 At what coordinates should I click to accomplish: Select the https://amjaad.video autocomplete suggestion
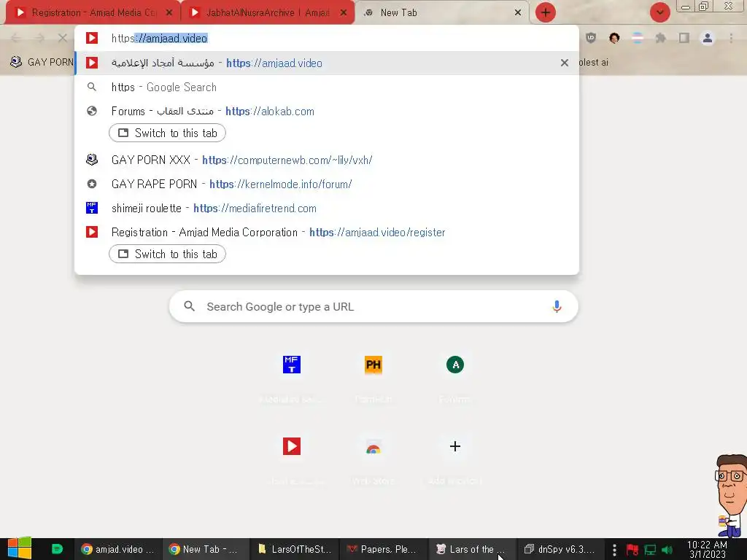click(x=327, y=63)
